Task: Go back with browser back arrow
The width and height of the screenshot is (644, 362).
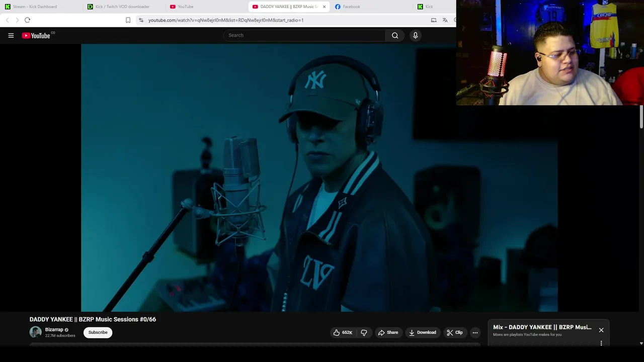Action: coord(7,20)
